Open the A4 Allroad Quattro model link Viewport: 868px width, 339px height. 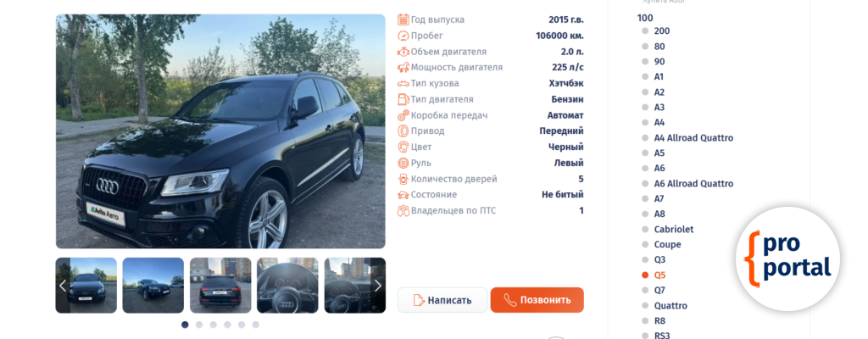(x=693, y=138)
